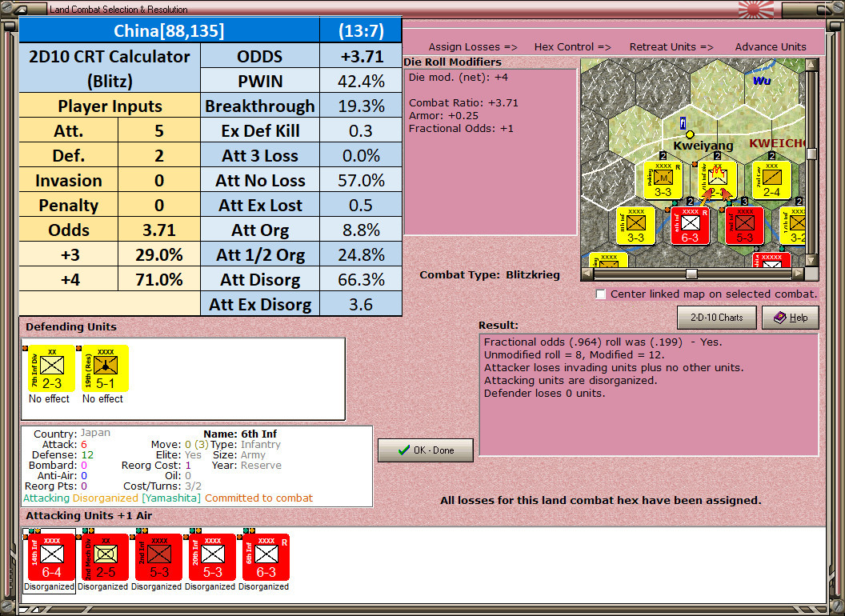Confirm with OK - Done

(x=426, y=450)
